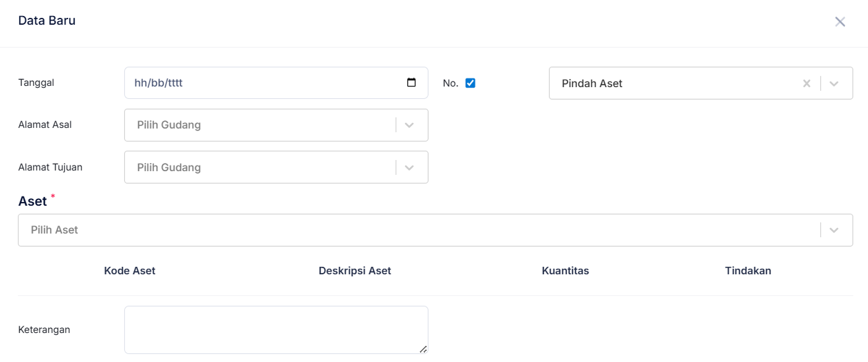Clear the Pindah Aset selection
This screenshot has width=868, height=362.
point(806,83)
